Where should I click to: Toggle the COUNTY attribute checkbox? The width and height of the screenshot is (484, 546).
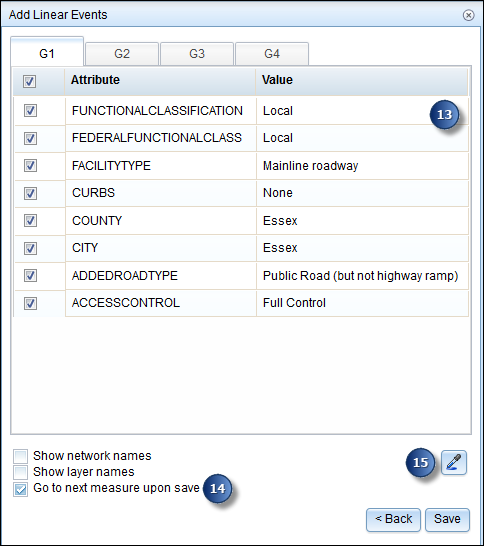point(30,220)
